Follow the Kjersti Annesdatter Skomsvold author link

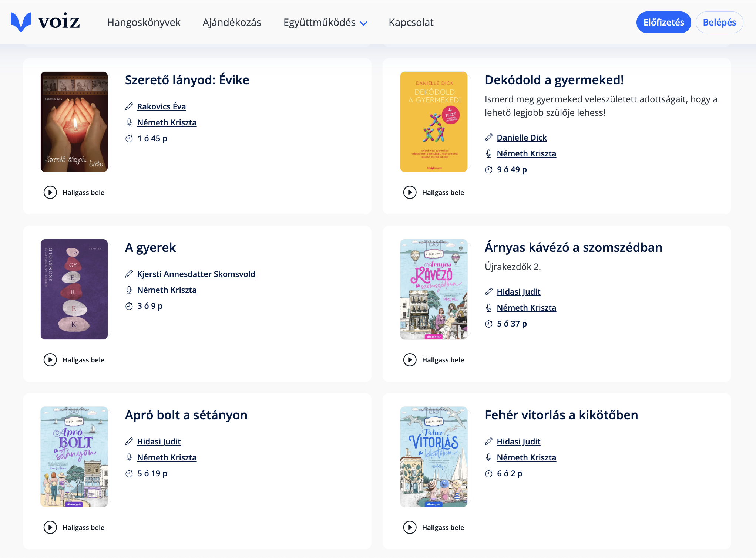[x=196, y=274]
